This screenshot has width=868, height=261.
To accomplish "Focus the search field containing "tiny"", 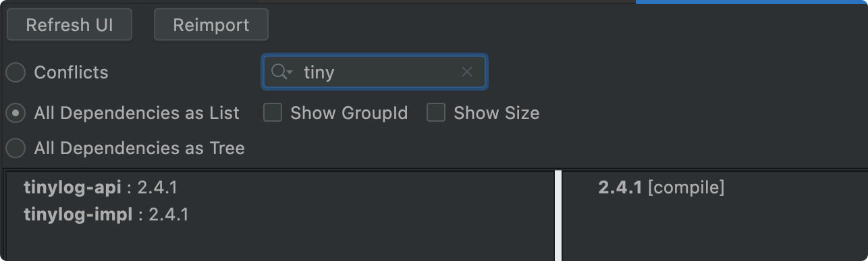I will click(374, 72).
